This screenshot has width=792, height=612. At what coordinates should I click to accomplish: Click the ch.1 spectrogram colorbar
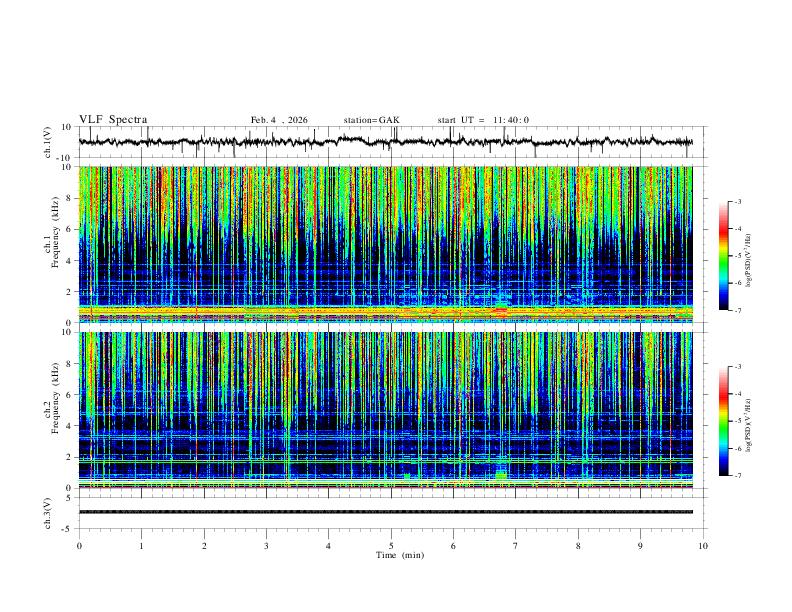click(x=724, y=256)
